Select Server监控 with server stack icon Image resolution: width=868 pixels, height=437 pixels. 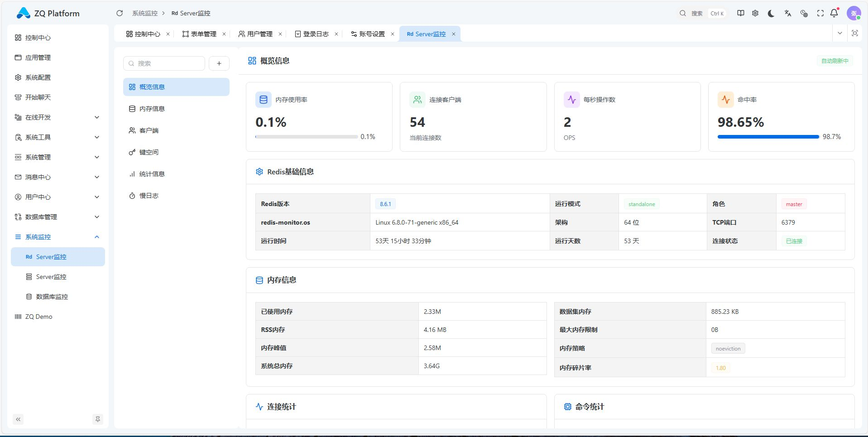point(58,277)
